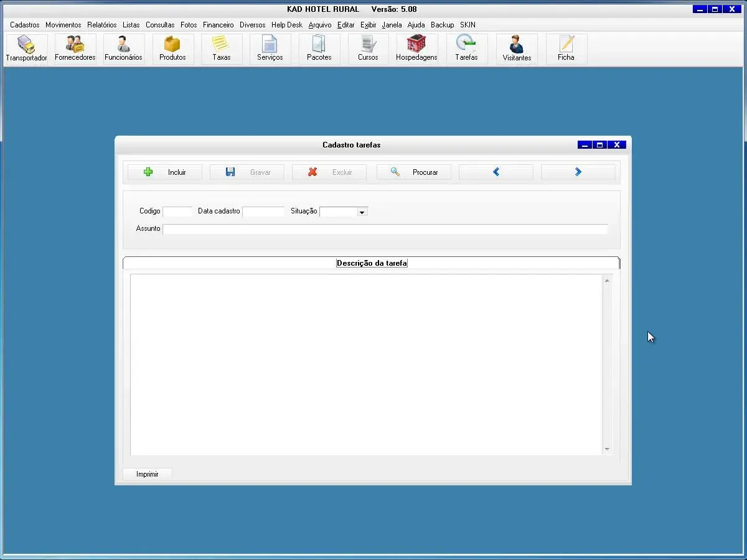Close the Cadastro tarefas window
The width and height of the screenshot is (747, 560).
click(617, 145)
